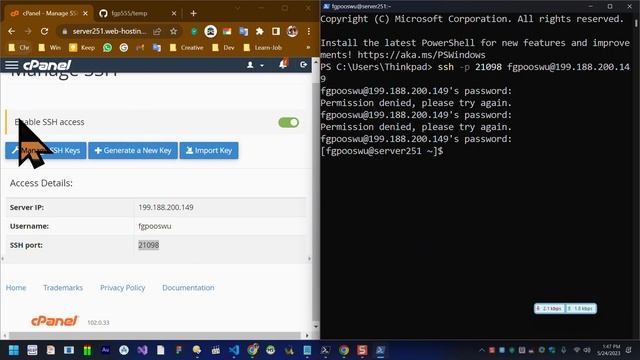Click the share page icon in address bar

click(157, 31)
